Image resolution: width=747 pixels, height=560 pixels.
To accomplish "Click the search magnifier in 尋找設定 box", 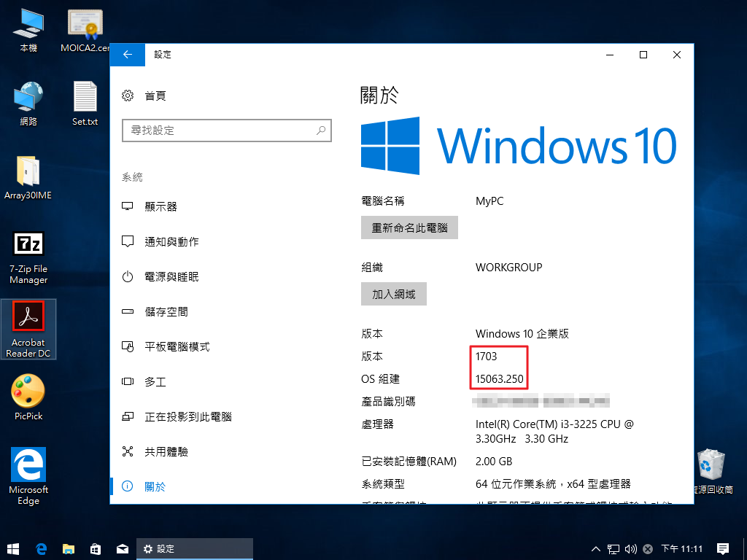I will point(321,130).
